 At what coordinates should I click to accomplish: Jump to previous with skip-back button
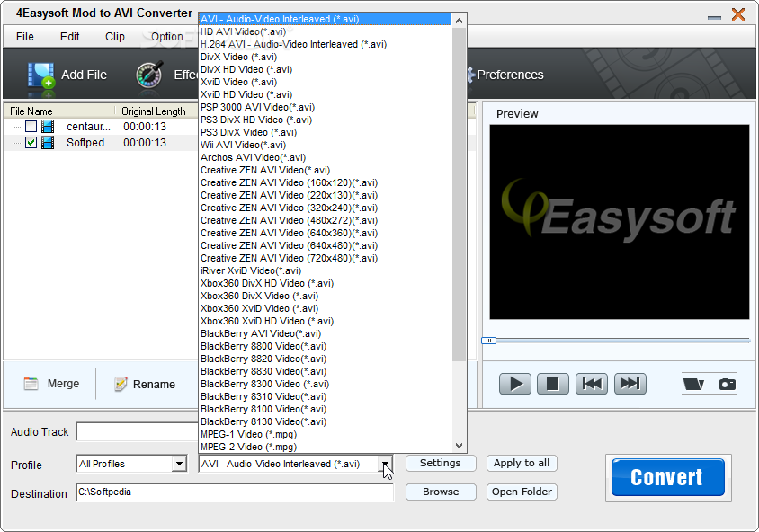pos(592,384)
